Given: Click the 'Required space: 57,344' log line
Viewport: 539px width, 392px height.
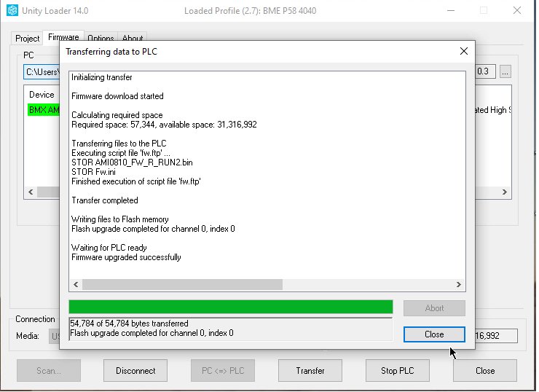Looking at the screenshot, I should (x=164, y=125).
